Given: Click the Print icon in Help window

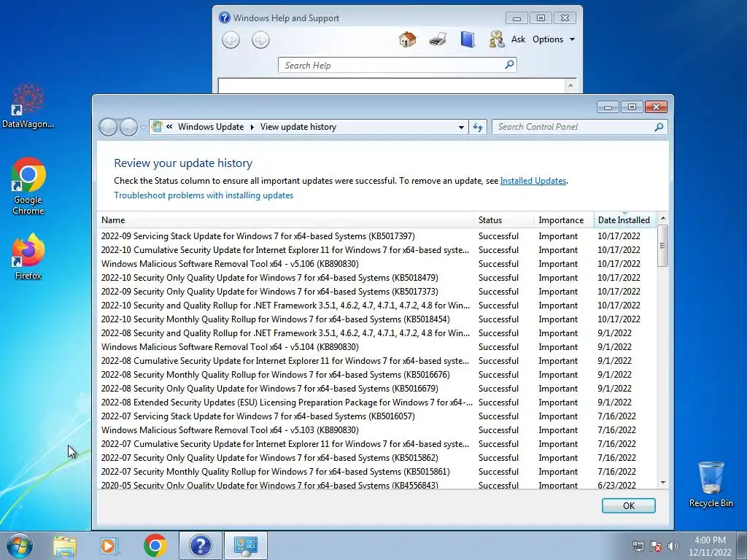Looking at the screenshot, I should click(x=438, y=39).
